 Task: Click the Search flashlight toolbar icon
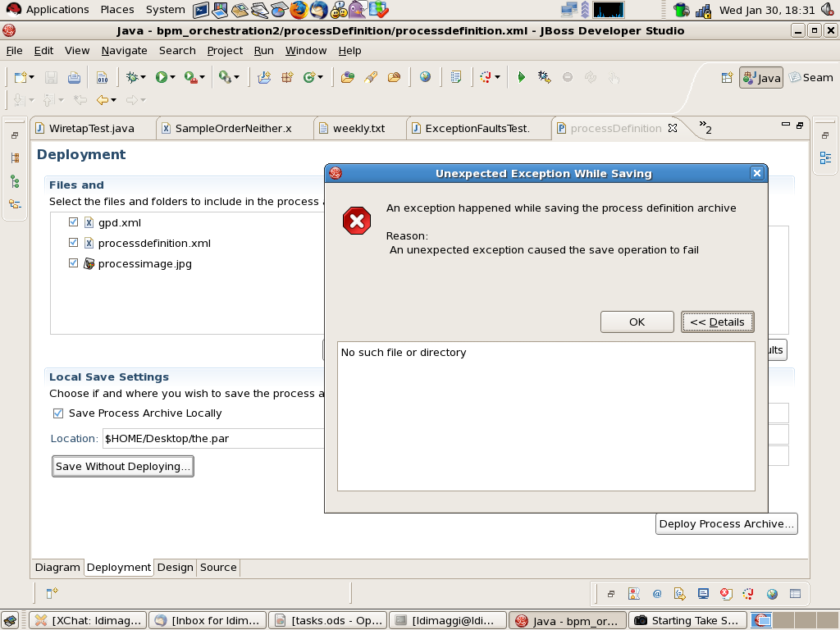[371, 78]
